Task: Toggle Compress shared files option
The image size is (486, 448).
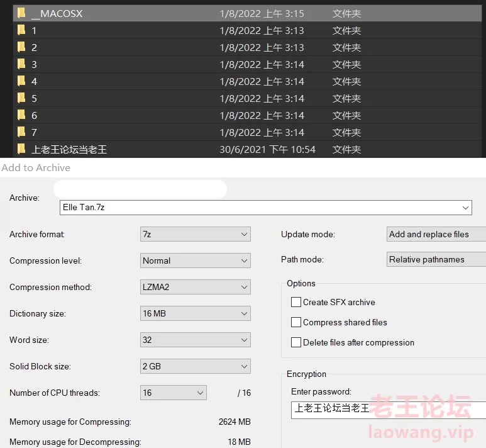Action: coord(296,322)
